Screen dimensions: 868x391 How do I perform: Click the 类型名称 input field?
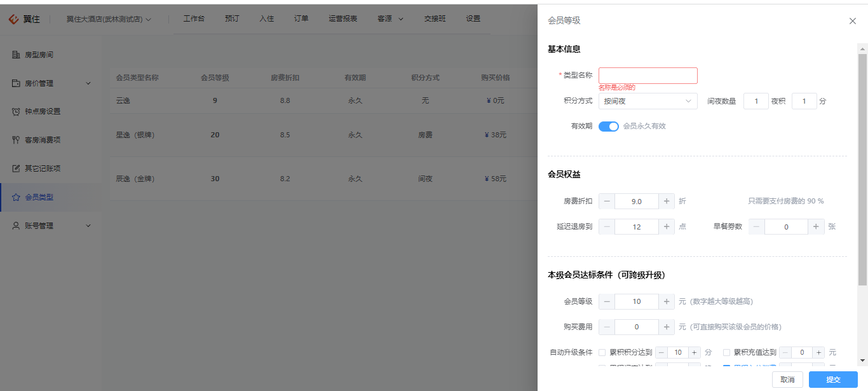tap(648, 76)
